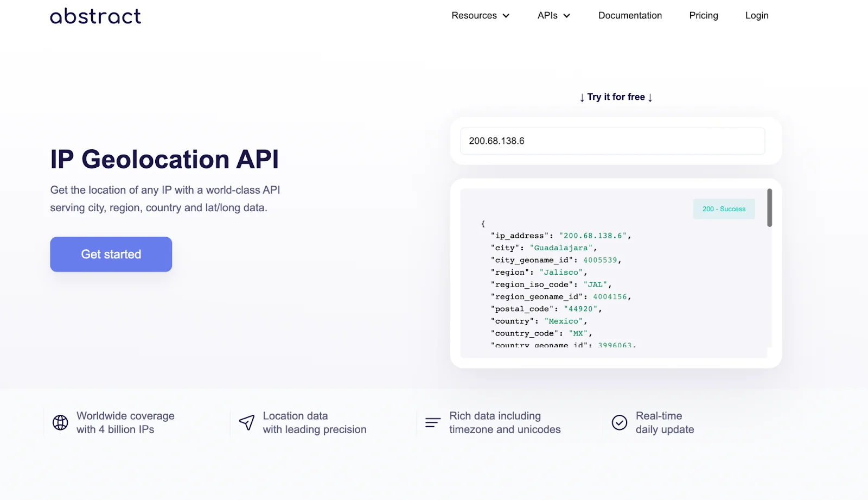Expand the APIs dropdown chevron

pos(567,16)
